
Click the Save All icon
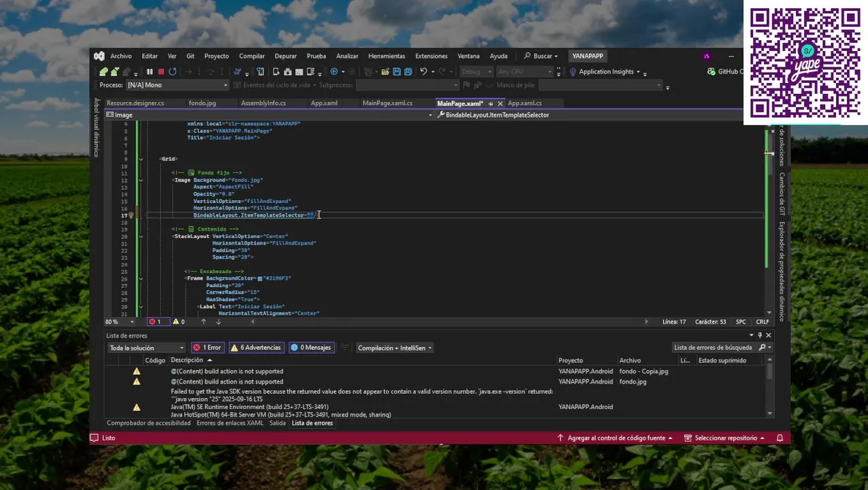408,71
